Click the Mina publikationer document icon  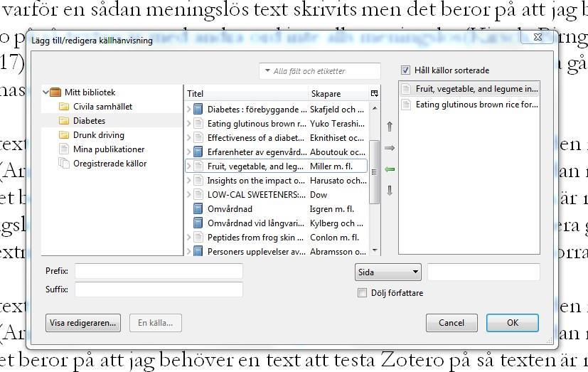click(64, 149)
